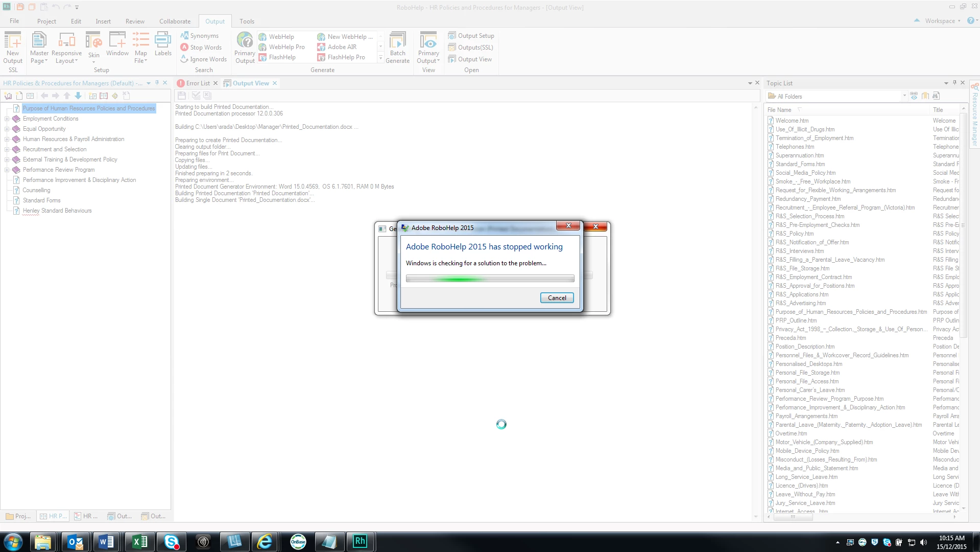Generate WebHelp Pro output
This screenshot has width=980, height=552.
[281, 47]
